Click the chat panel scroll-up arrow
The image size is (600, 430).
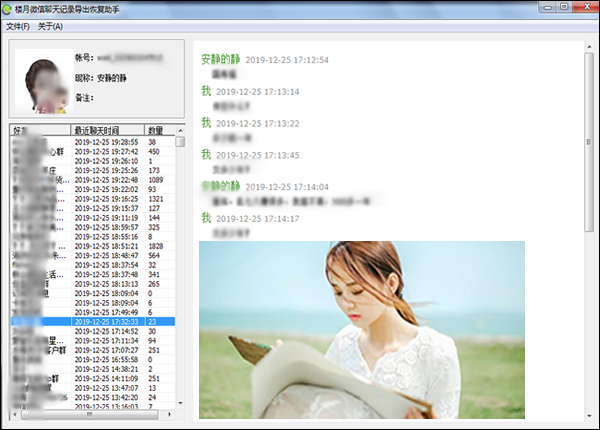589,46
